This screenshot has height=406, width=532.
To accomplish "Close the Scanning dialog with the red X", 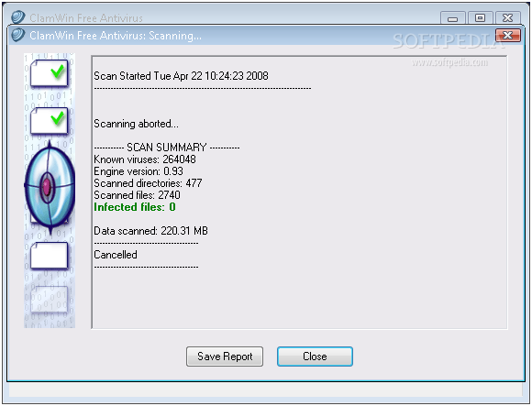I will click(507, 35).
